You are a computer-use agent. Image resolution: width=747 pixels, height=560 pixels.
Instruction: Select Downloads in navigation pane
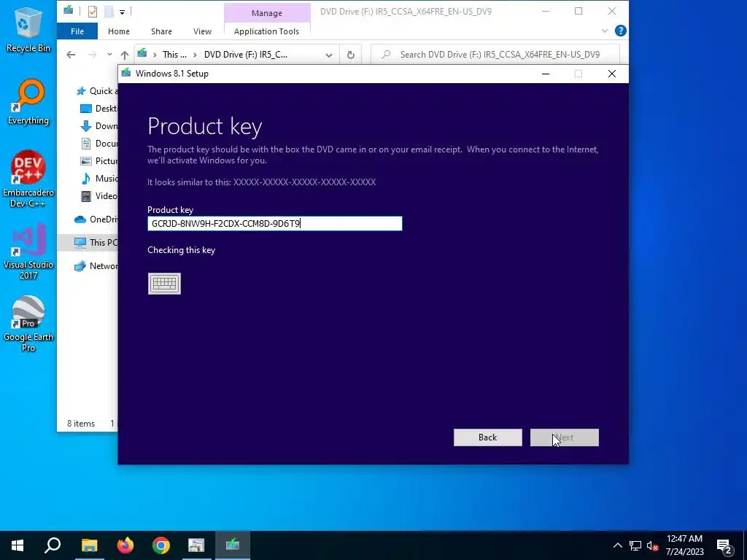point(98,126)
